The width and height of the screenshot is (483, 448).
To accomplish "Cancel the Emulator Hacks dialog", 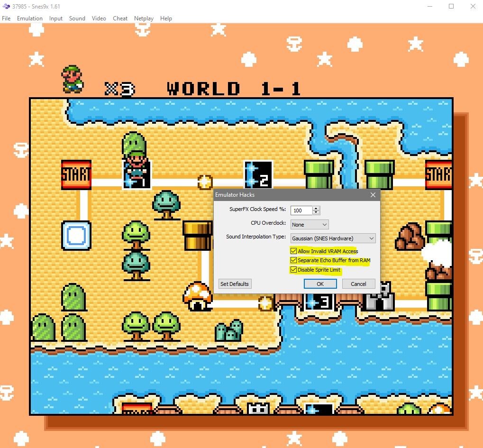I will pyautogui.click(x=358, y=284).
